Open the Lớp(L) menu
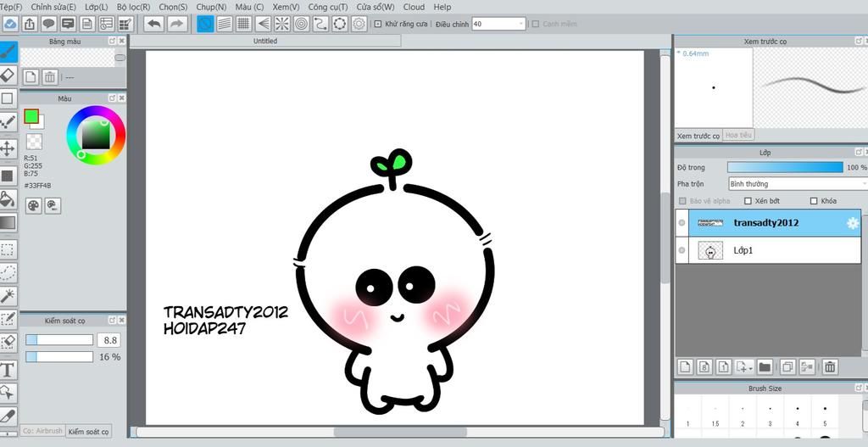Image resolution: width=868 pixels, height=447 pixels. (x=97, y=7)
